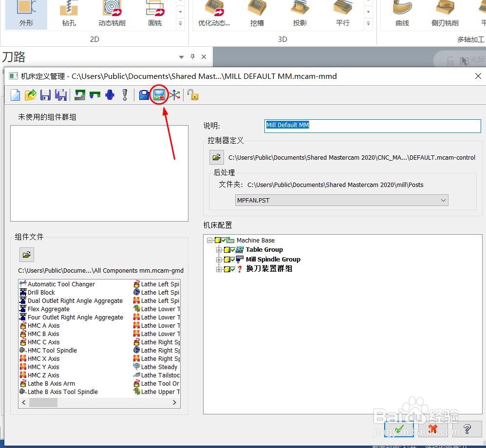The image size is (486, 448).
Task: Select the 外形 contour toolpath
Action: pos(26,15)
